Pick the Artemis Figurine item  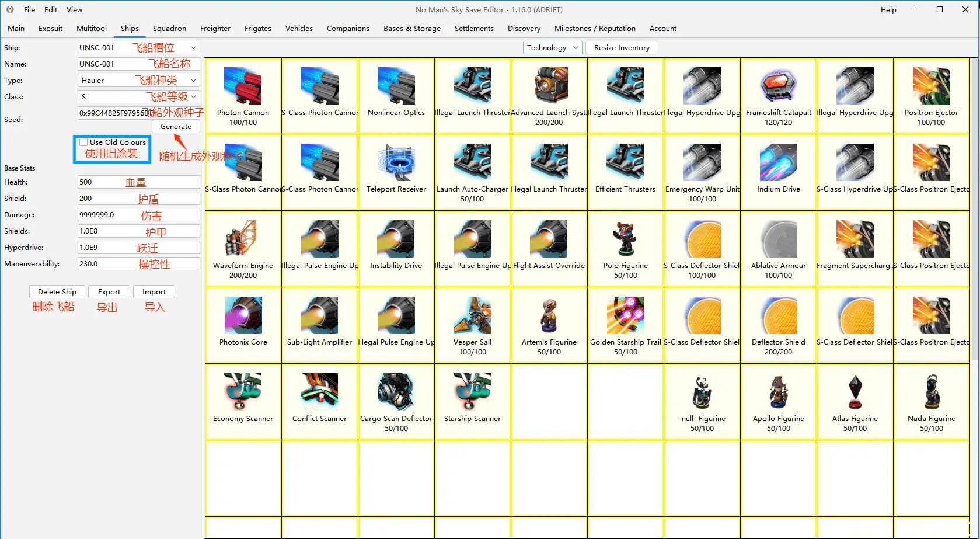549,326
